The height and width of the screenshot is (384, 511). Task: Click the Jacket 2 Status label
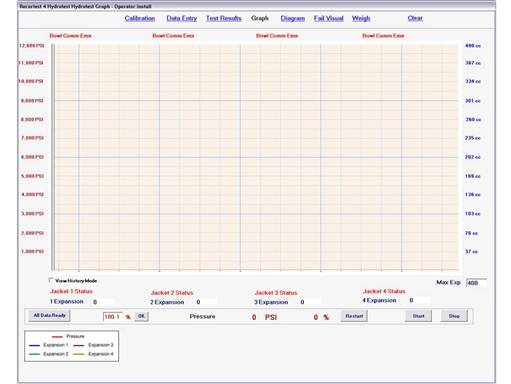click(x=172, y=293)
